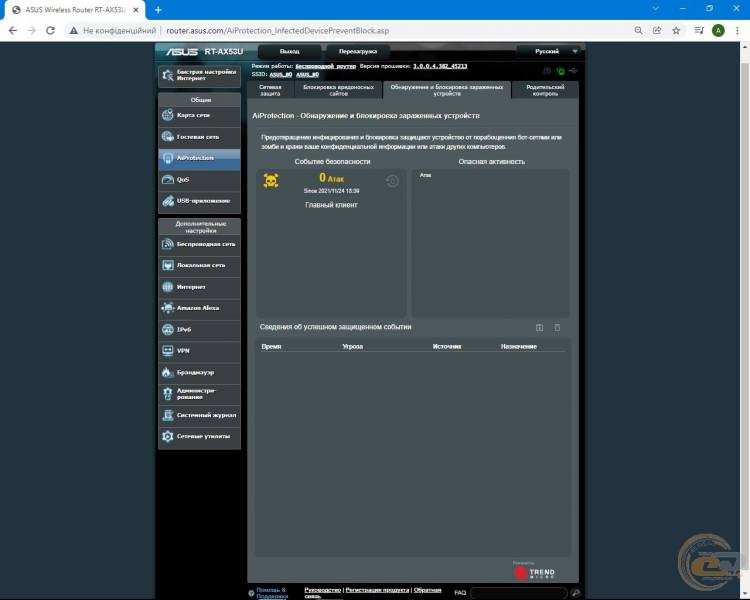Open the VPN monitor icon
Viewport: 750px width, 600px height.
[x=167, y=351]
